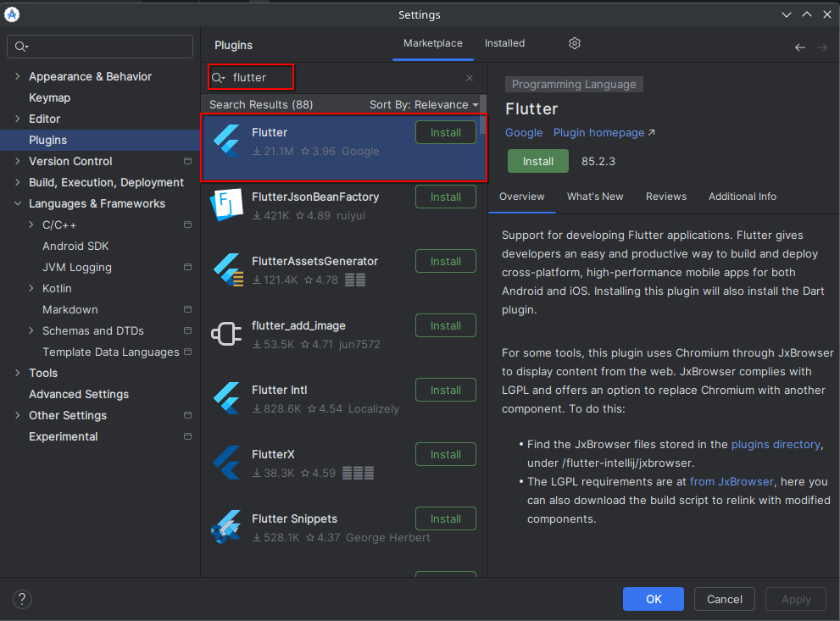
Task: Expand the Other Settings section
Action: [18, 415]
